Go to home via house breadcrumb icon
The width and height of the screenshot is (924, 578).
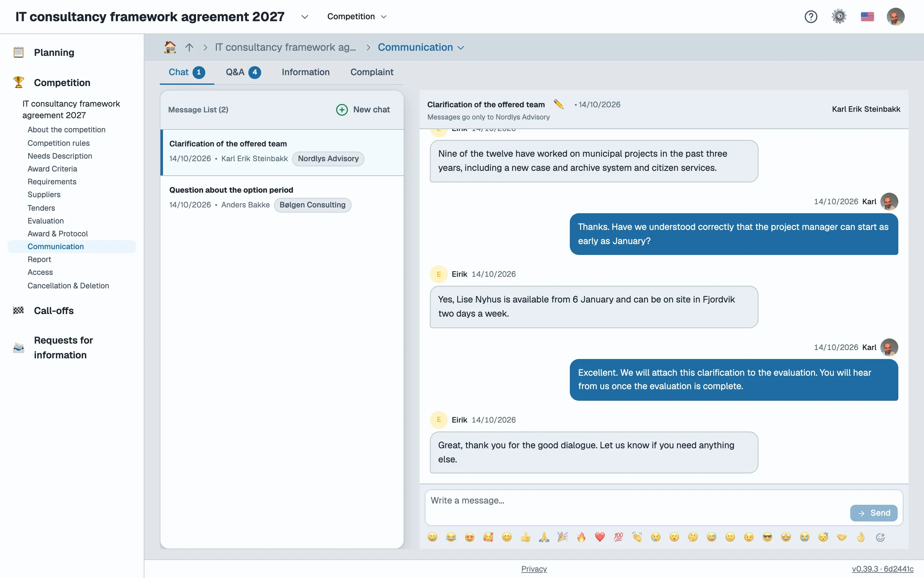pos(170,47)
